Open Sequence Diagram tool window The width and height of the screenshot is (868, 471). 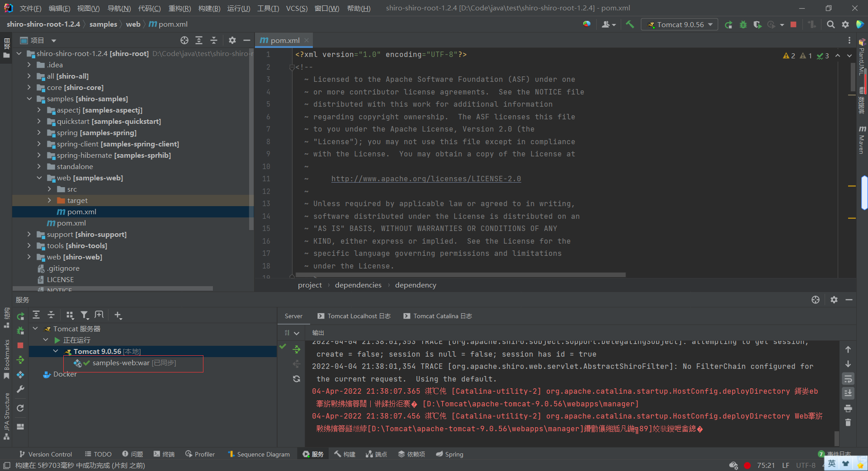[x=259, y=454]
